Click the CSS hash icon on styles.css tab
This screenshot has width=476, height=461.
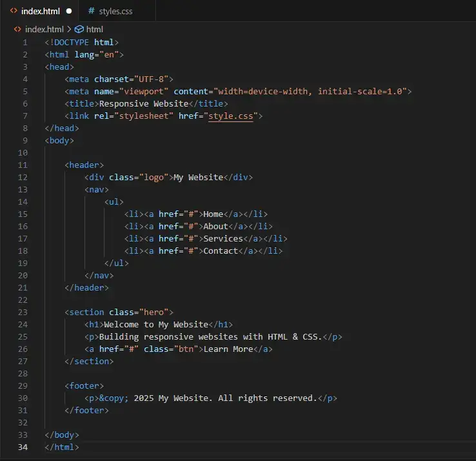(x=91, y=11)
